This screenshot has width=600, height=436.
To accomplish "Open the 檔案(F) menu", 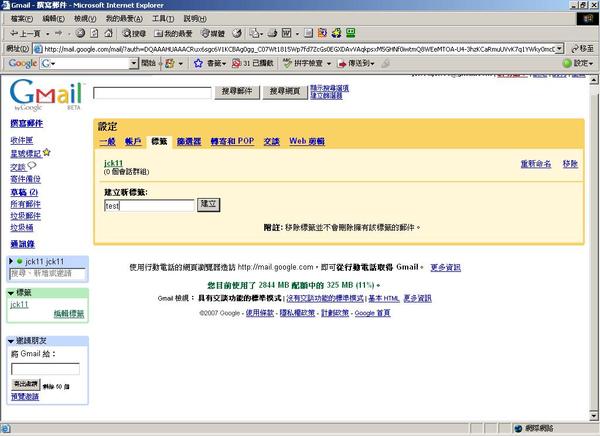I will pos(21,18).
